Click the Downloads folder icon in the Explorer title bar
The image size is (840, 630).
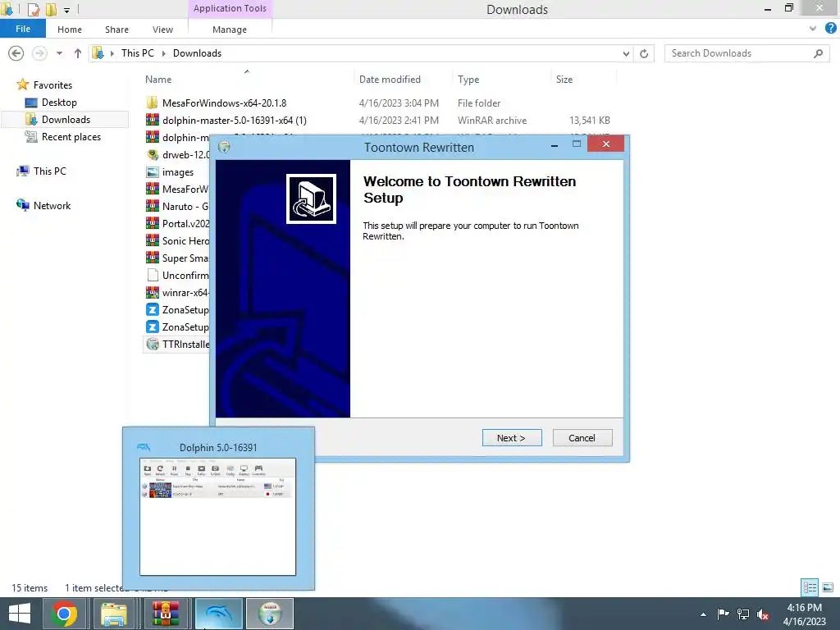[x=7, y=9]
